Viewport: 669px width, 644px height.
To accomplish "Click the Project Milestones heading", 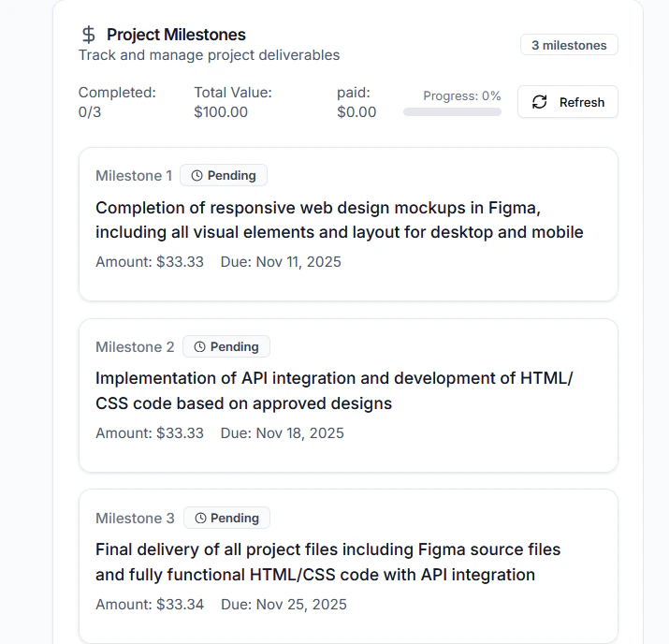I will tap(176, 35).
